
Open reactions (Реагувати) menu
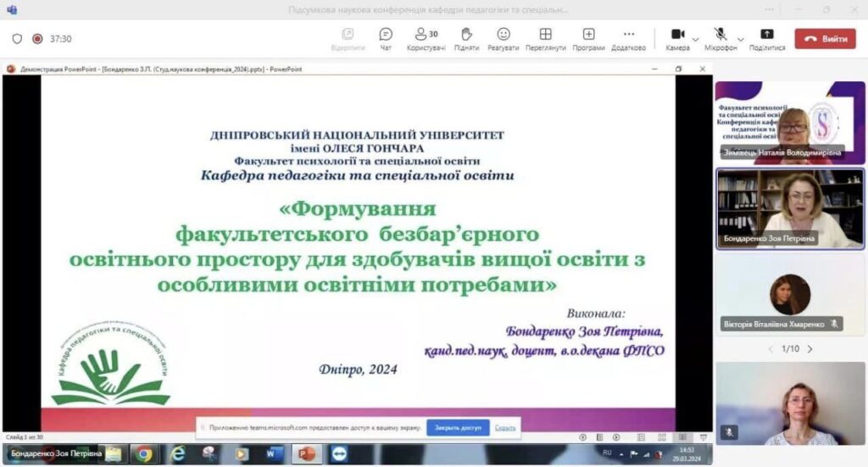click(504, 39)
